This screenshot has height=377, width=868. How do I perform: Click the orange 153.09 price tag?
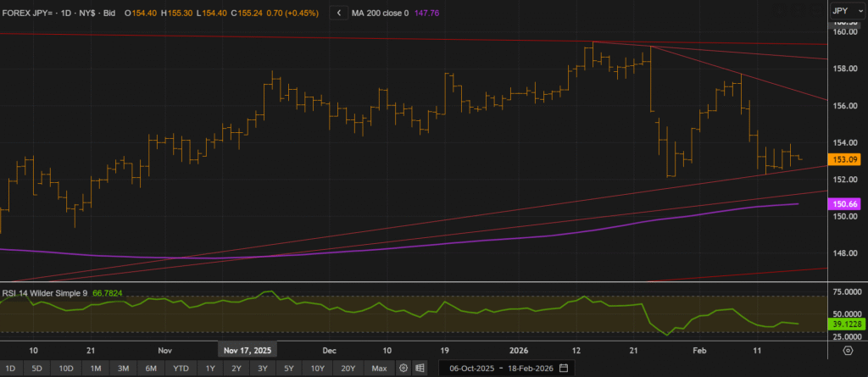(x=846, y=159)
